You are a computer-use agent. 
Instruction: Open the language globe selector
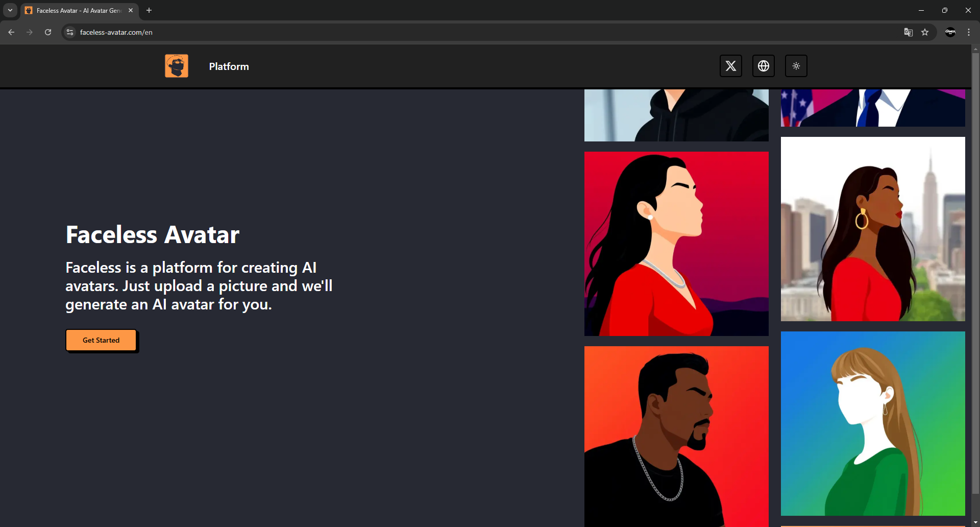(764, 66)
